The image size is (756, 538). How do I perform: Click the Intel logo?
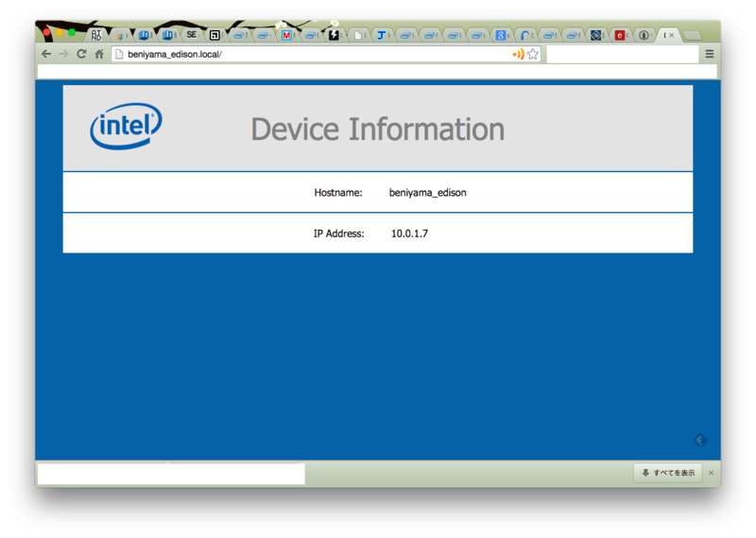click(x=126, y=127)
